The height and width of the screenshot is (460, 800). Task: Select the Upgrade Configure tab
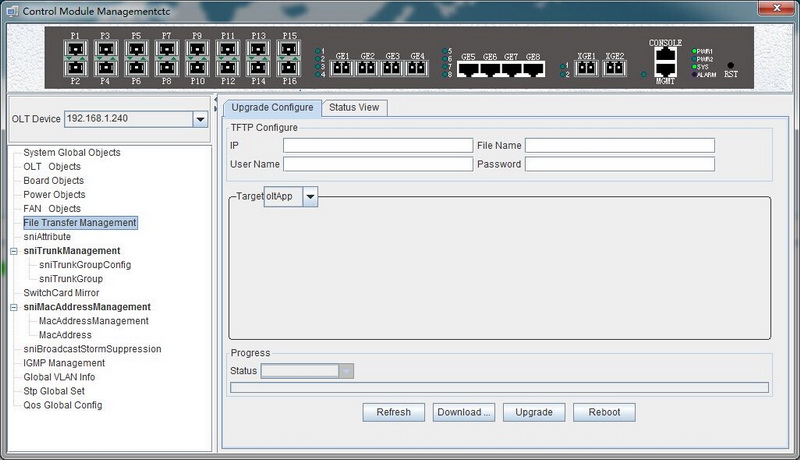point(272,107)
